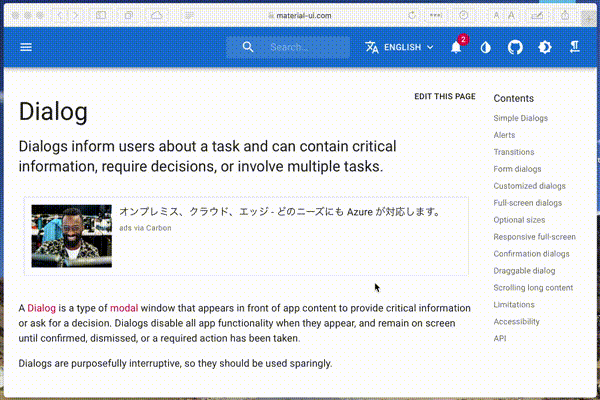Open the Japanese Azure ad text link

point(280,212)
